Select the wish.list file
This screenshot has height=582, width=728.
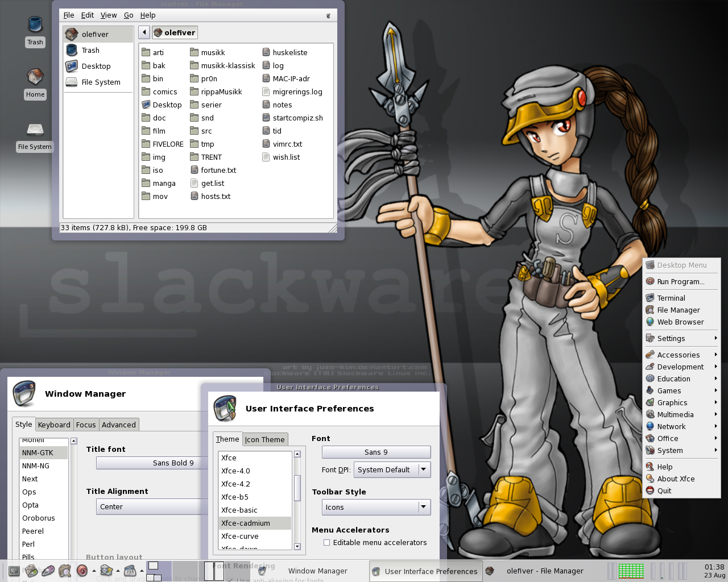click(x=281, y=157)
